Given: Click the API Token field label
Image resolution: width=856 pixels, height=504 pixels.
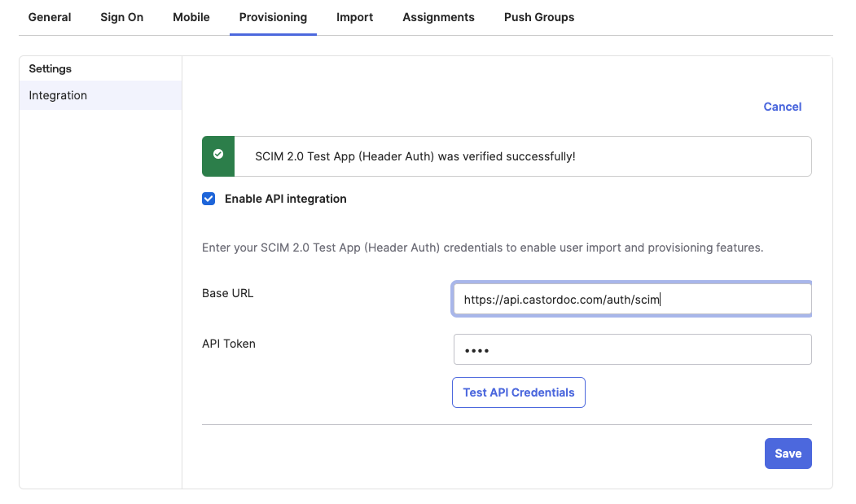Looking at the screenshot, I should tap(229, 344).
